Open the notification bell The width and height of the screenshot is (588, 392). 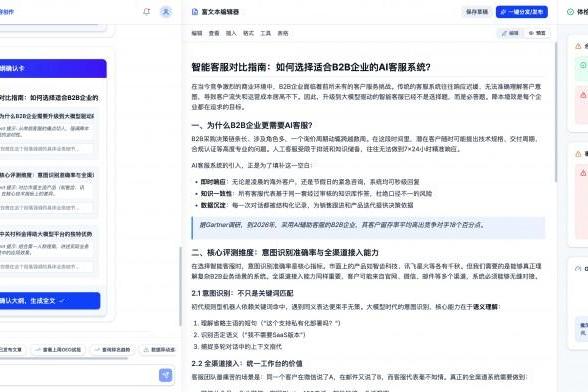[147, 12]
